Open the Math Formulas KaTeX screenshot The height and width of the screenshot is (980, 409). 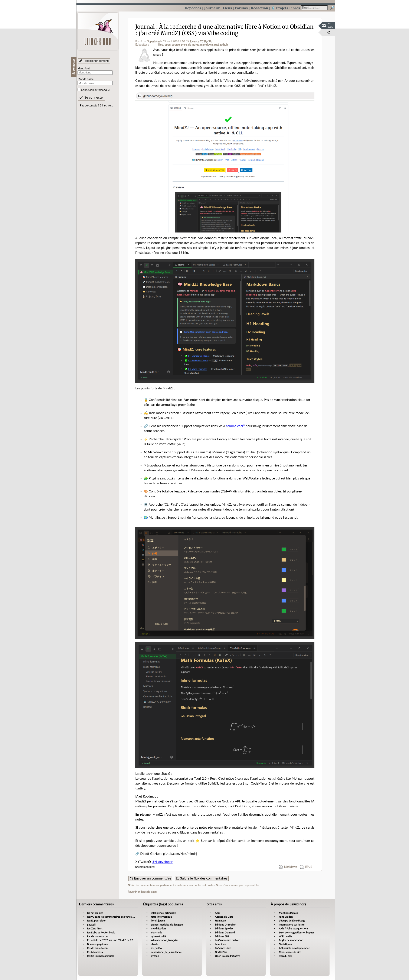tap(225, 705)
